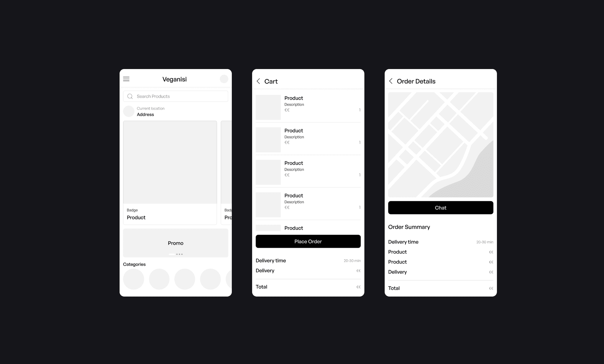Tap the back arrow on Order Details
This screenshot has width=604, height=364.
click(390, 81)
